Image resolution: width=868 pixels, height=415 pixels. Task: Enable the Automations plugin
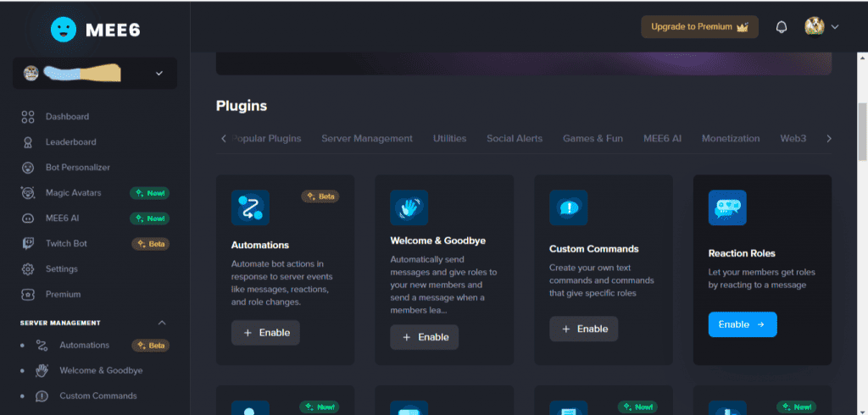[265, 333]
